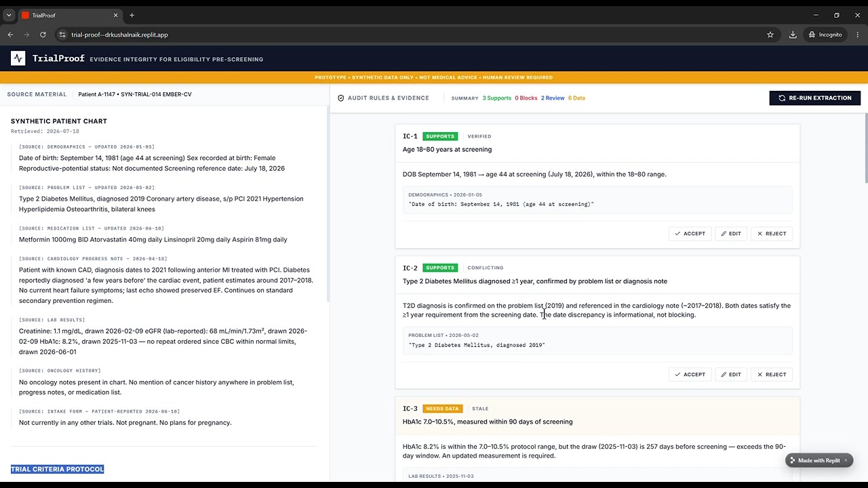The height and width of the screenshot is (488, 868).
Task: Click the SUPPORTS badge on IC-1
Action: (x=440, y=136)
